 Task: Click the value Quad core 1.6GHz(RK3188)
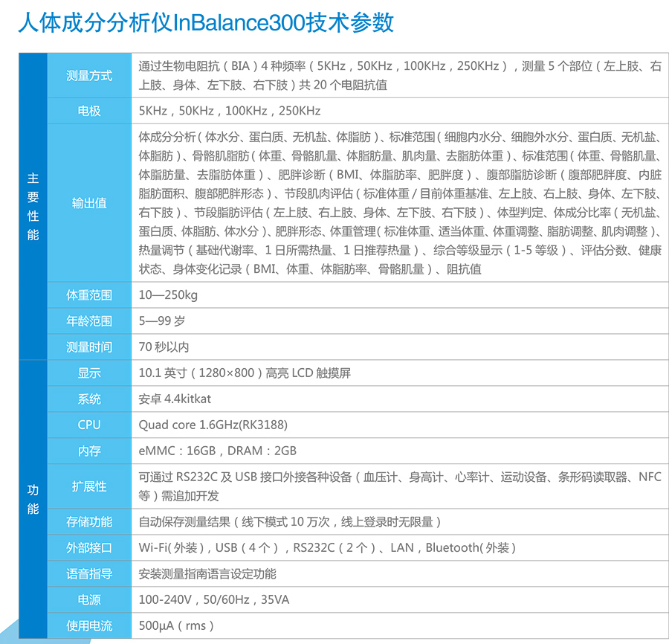click(213, 425)
